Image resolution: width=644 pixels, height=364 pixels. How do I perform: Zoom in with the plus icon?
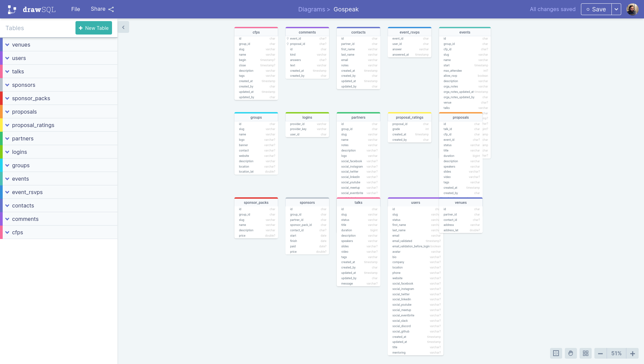(x=633, y=353)
